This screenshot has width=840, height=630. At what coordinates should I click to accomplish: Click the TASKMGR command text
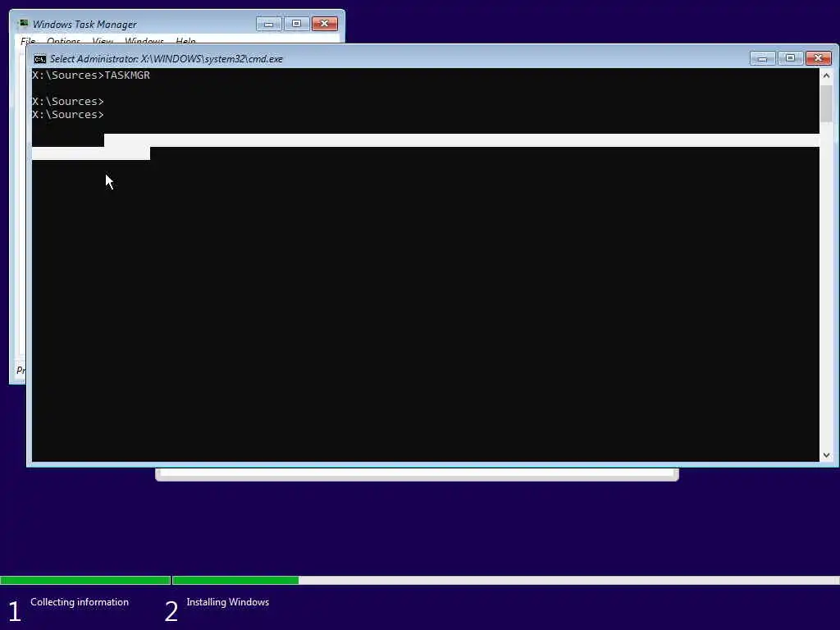[127, 75]
